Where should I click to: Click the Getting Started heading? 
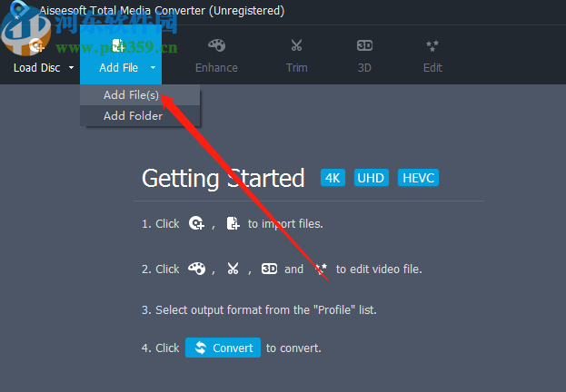pos(223,179)
